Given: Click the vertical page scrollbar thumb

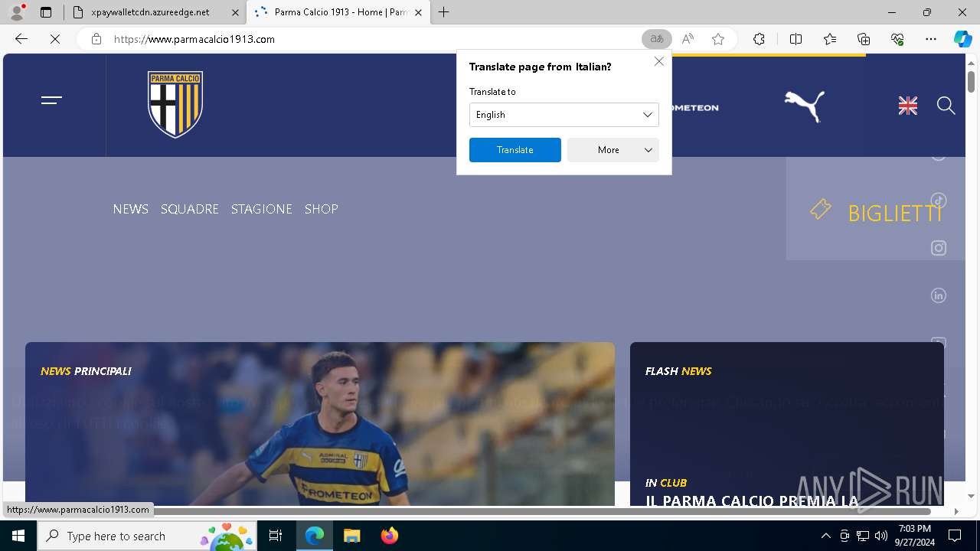Looking at the screenshot, I should point(971,81).
